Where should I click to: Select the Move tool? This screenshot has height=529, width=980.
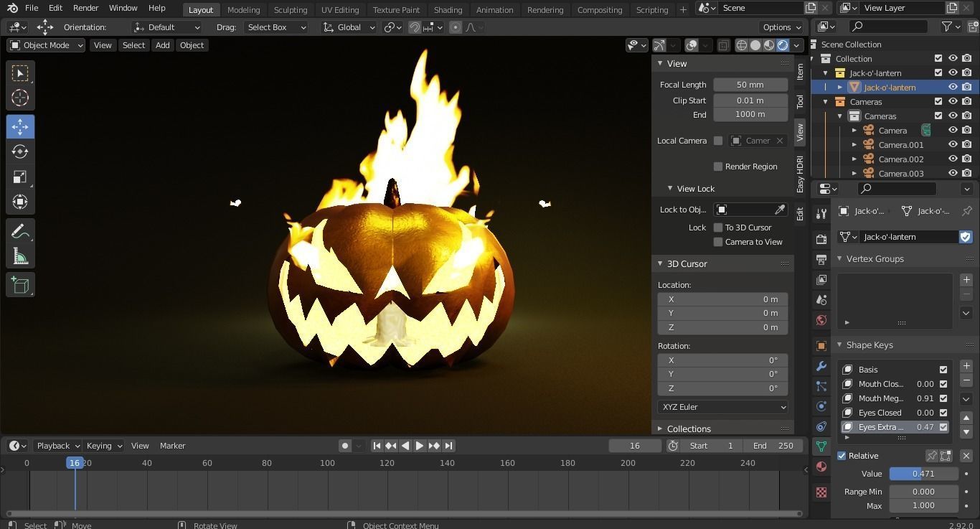[20, 127]
